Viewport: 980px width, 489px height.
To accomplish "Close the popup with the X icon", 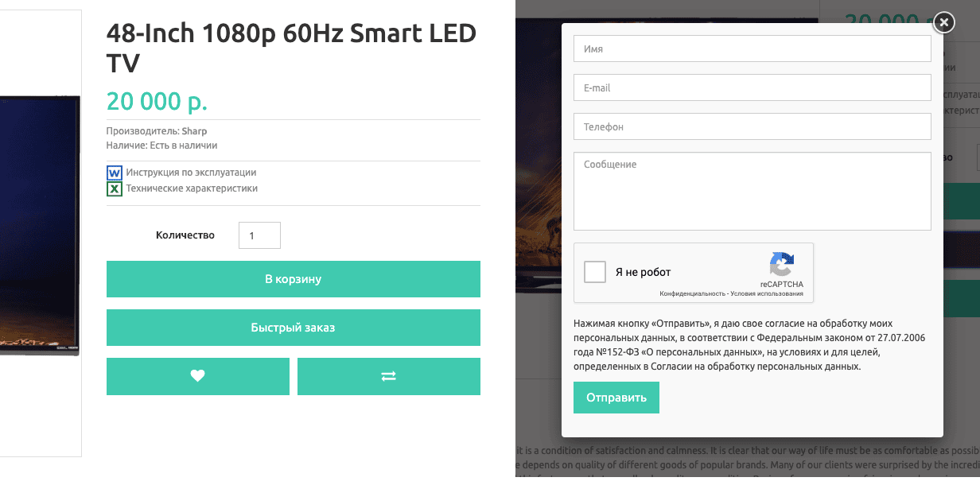I will click(943, 22).
